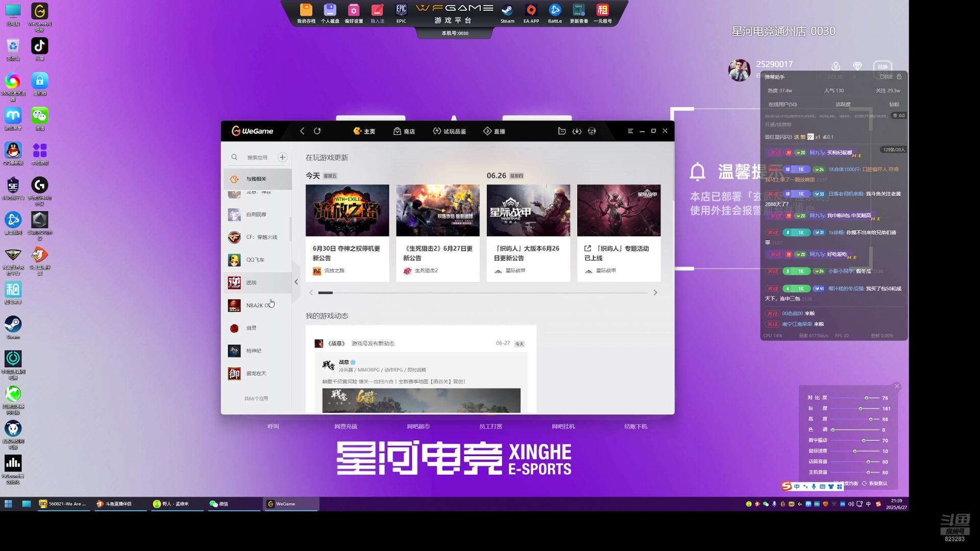
Task: Select 逆战 in the game list
Action: (258, 283)
